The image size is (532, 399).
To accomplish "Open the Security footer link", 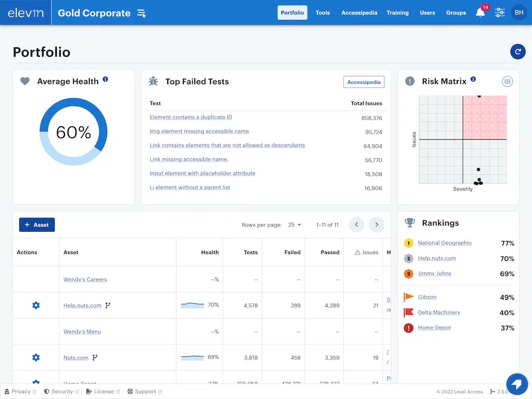I will [61, 392].
